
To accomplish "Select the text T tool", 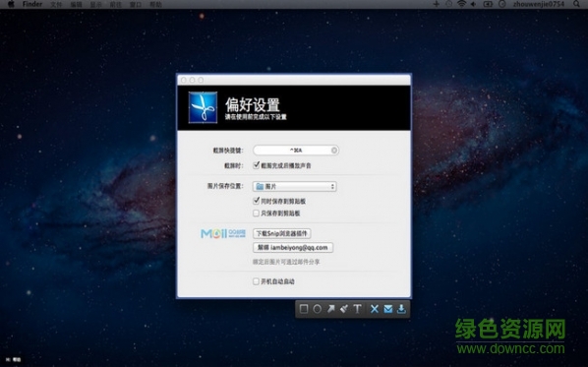I will coord(357,309).
